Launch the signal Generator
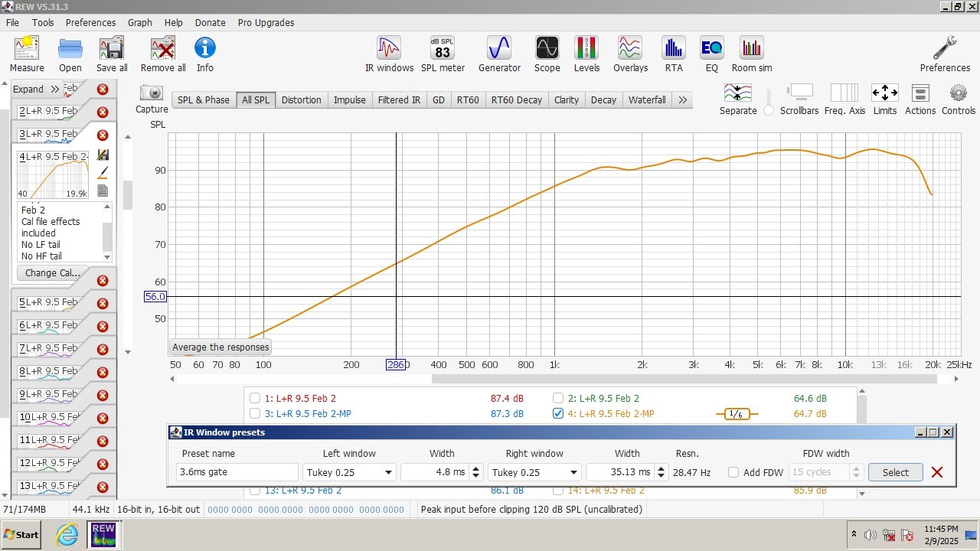This screenshot has height=551, width=980. [x=499, y=54]
